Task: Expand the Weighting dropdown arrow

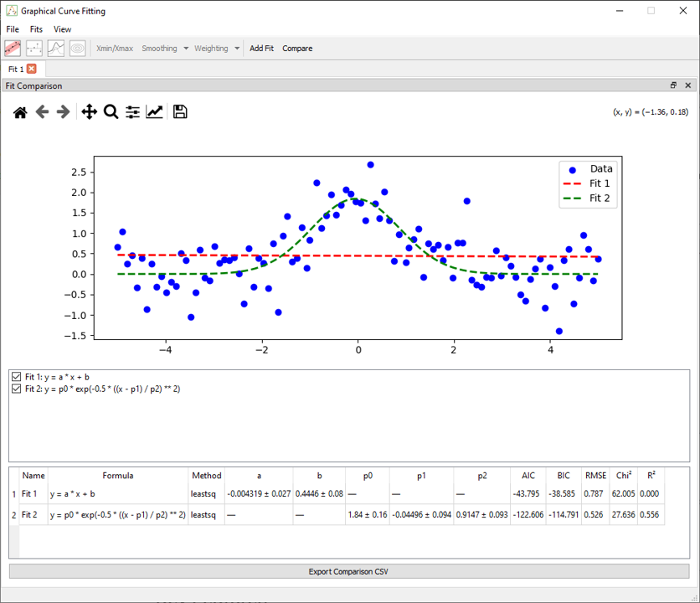Action: [x=237, y=49]
